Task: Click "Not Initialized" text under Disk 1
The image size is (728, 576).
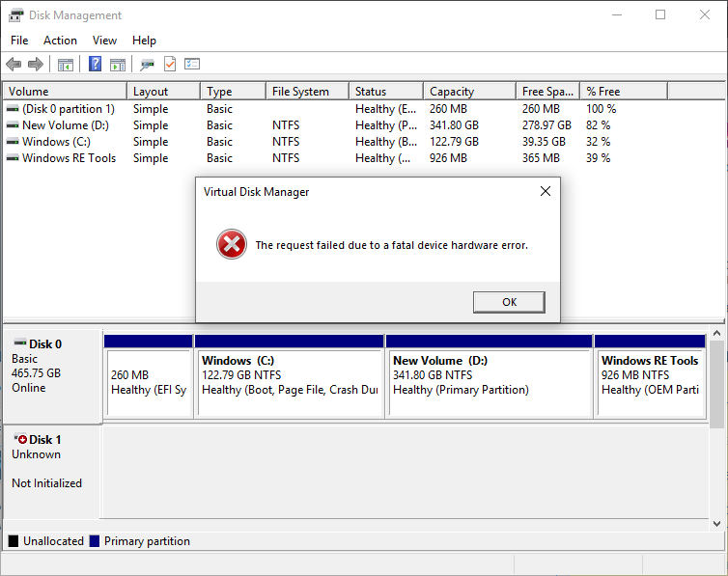Action: coord(46,483)
